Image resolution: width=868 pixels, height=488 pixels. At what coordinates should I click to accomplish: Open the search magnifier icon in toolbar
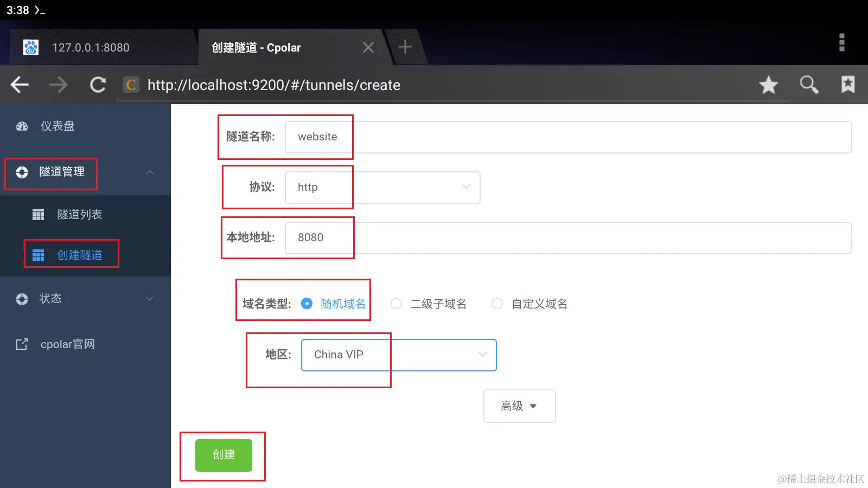tap(809, 85)
